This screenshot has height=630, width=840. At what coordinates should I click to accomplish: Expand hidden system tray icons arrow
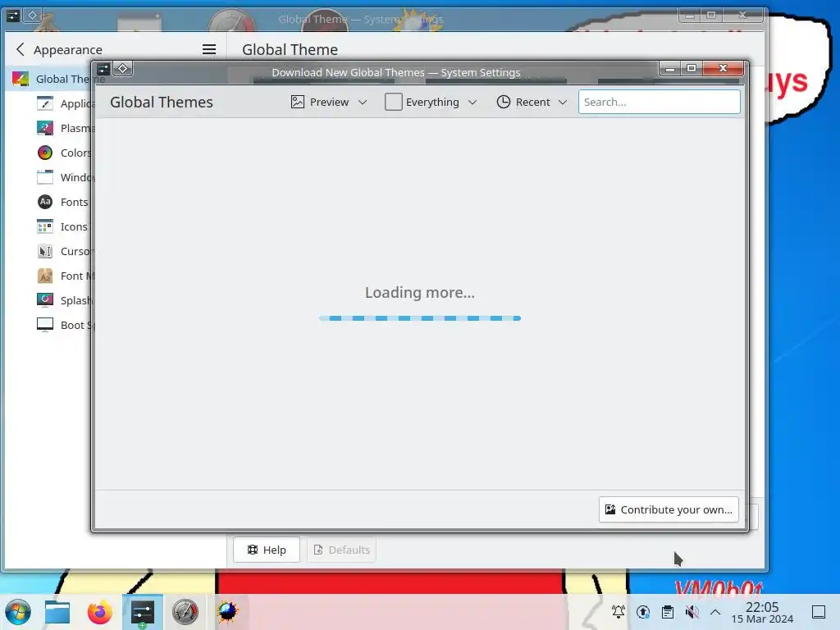pyautogui.click(x=715, y=612)
